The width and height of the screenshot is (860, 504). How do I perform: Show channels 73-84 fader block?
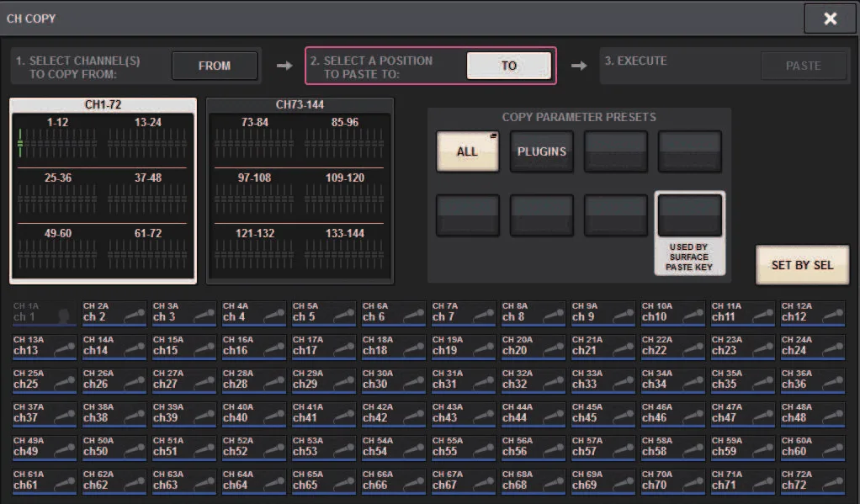[254, 138]
